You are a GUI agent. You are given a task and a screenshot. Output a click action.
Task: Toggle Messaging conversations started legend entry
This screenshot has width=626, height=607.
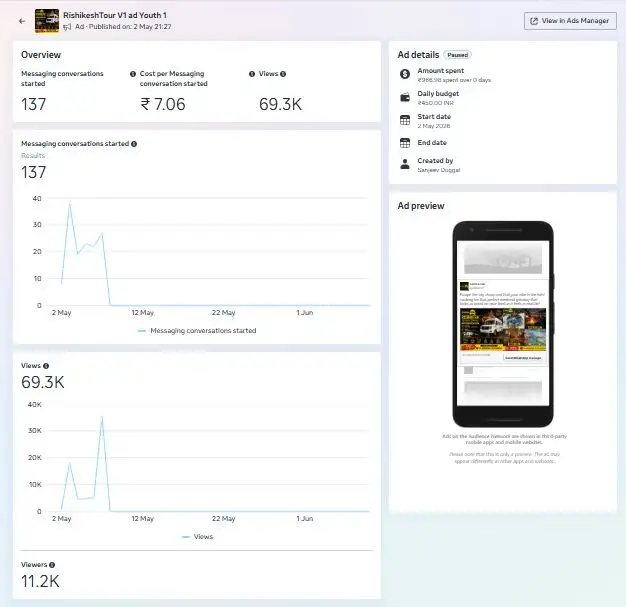pyautogui.click(x=197, y=331)
